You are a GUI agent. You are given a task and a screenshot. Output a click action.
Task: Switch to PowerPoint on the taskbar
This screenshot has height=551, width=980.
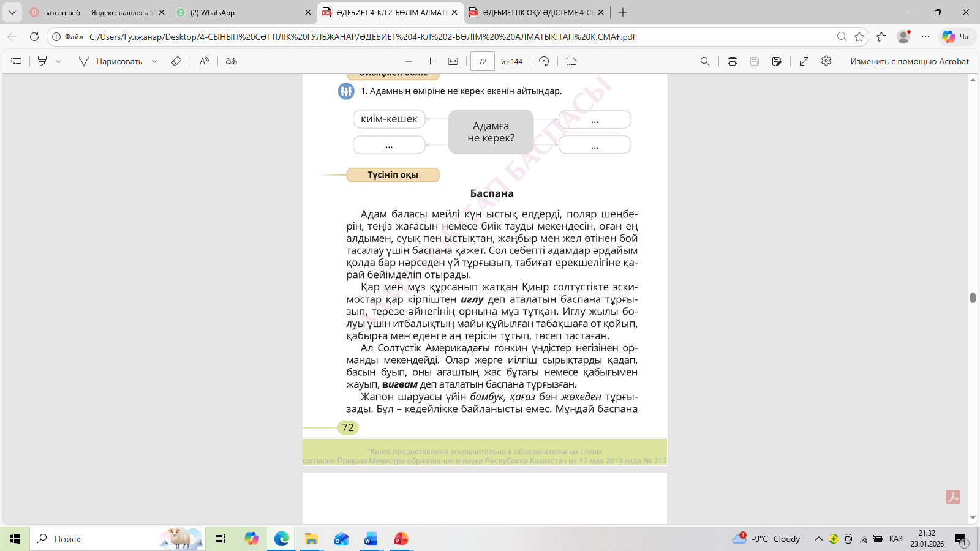(401, 539)
